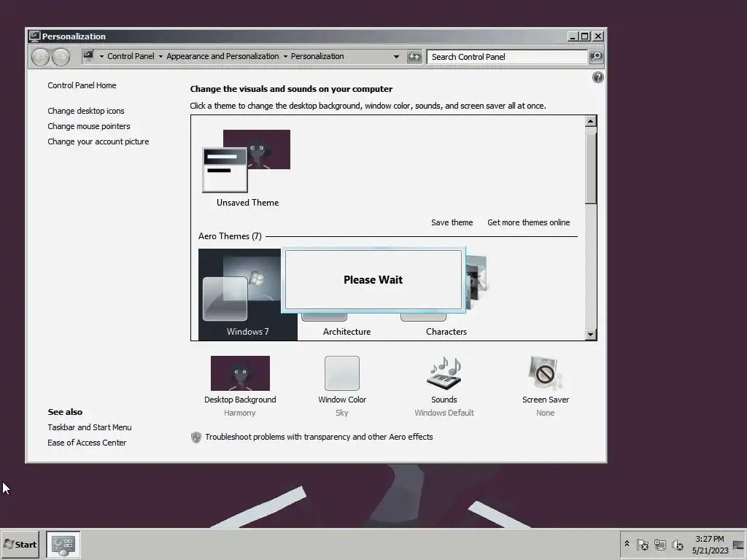This screenshot has width=747, height=560.
Task: Select the Characters theme label
Action: (446, 332)
